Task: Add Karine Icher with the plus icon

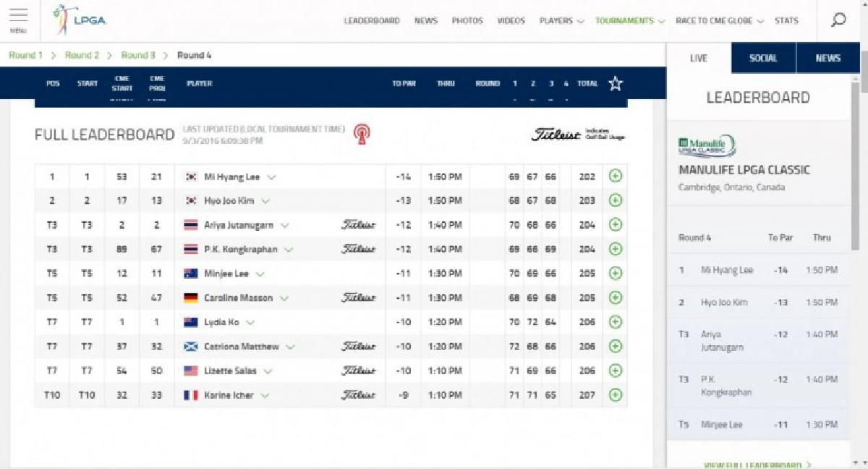Action: (x=616, y=394)
